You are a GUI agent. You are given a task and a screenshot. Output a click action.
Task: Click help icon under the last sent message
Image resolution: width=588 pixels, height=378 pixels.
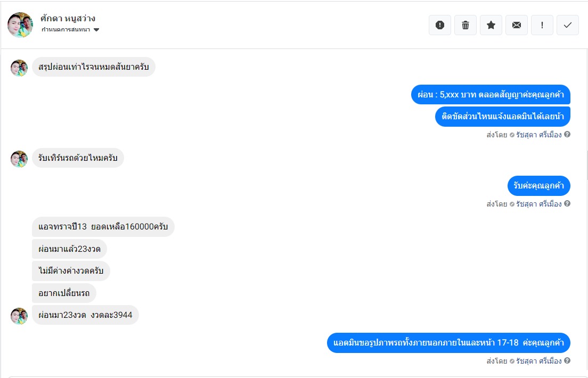click(x=567, y=361)
